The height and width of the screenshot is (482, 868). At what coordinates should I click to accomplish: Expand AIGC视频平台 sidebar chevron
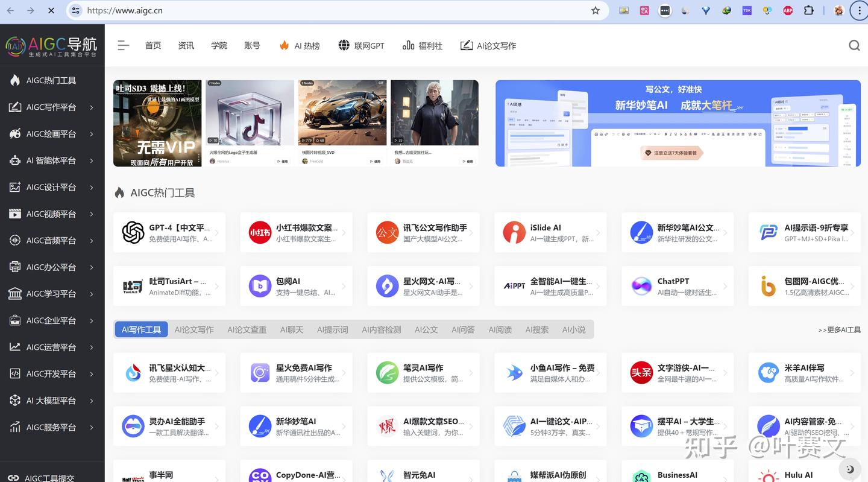click(x=92, y=214)
